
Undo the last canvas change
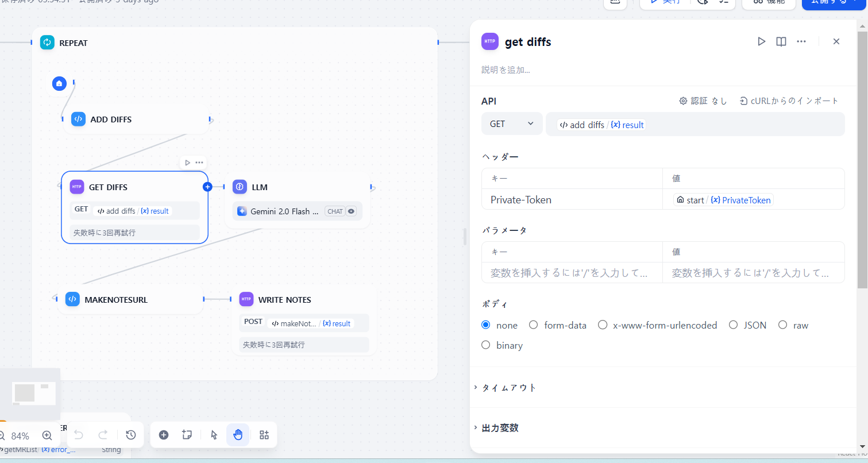(x=79, y=435)
